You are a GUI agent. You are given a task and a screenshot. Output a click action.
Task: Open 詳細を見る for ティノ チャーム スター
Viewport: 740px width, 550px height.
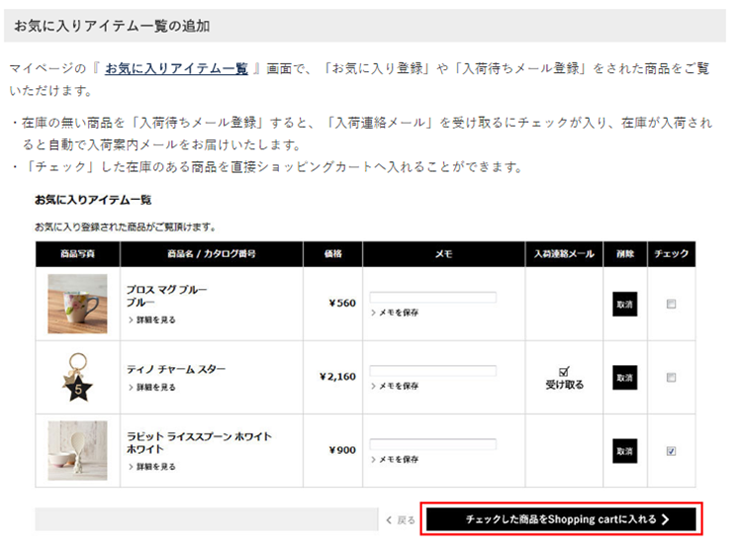tap(153, 386)
